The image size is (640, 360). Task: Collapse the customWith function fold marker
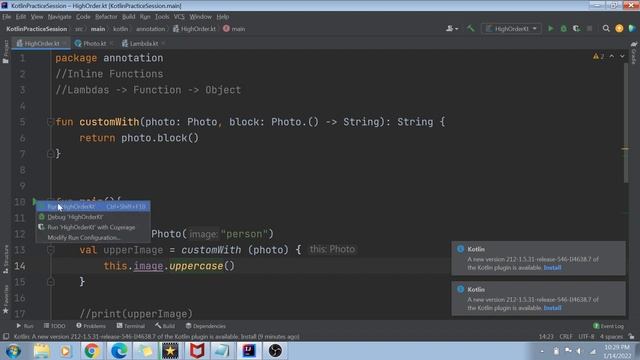50,122
